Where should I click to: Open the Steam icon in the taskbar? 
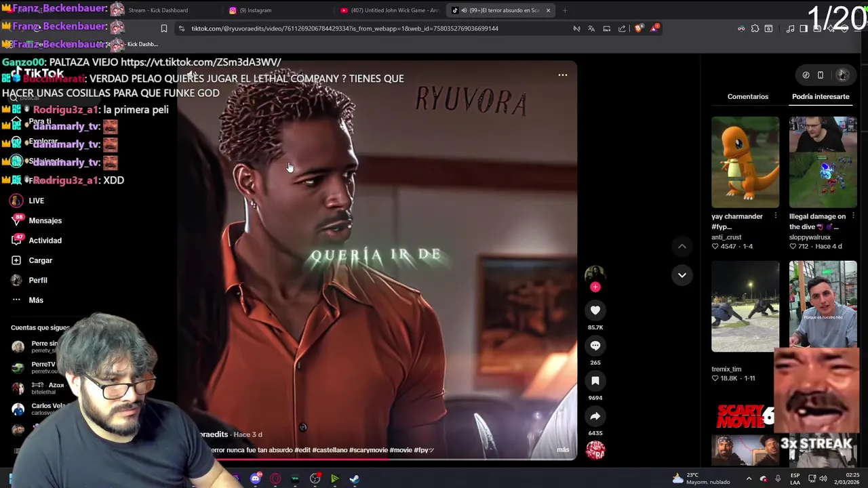[x=354, y=479]
